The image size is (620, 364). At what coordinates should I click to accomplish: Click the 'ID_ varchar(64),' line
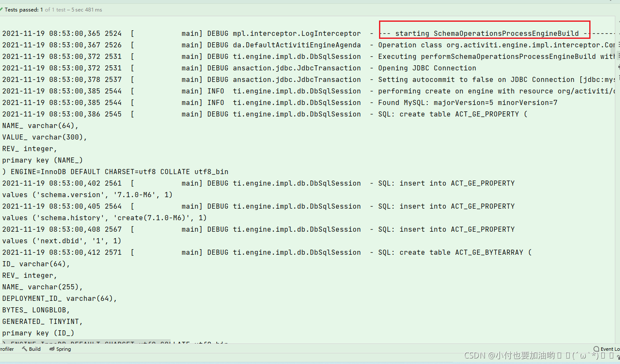[36, 264]
